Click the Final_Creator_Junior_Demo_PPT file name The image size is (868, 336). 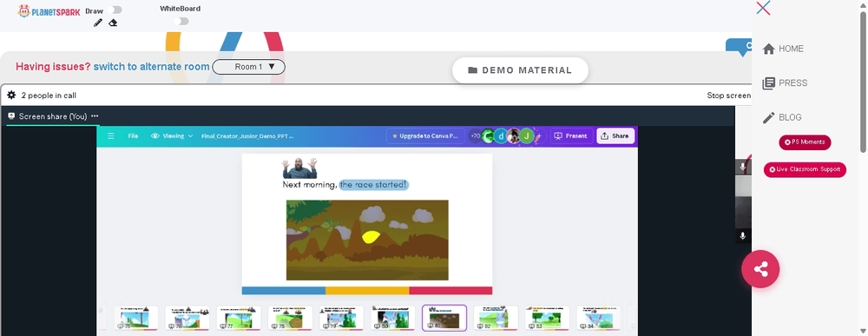[247, 135]
